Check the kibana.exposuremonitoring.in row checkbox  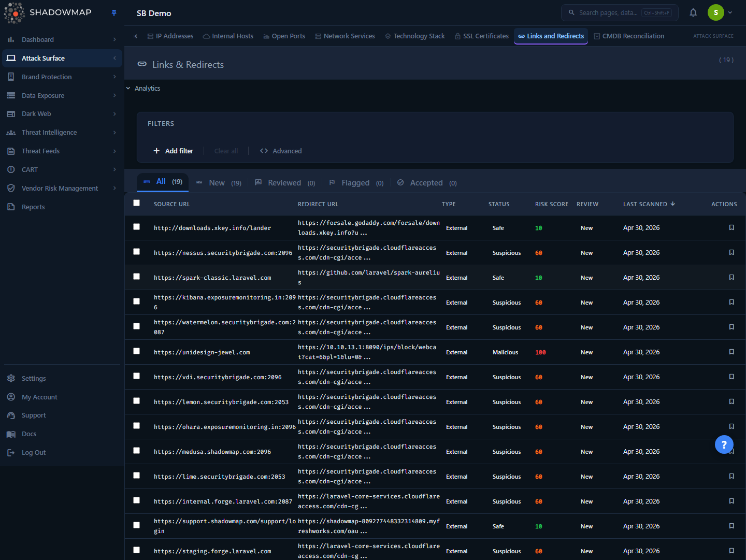click(x=137, y=301)
